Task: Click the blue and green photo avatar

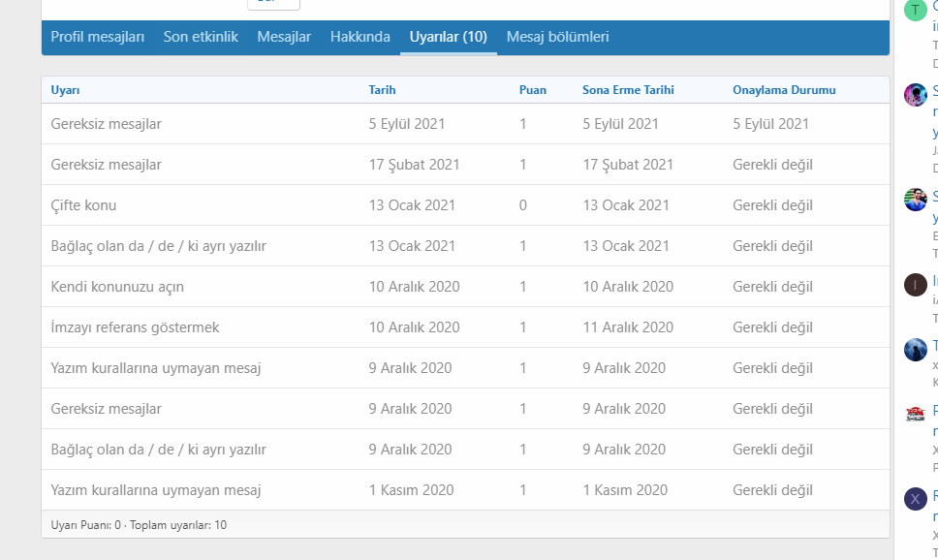Action: (x=915, y=200)
